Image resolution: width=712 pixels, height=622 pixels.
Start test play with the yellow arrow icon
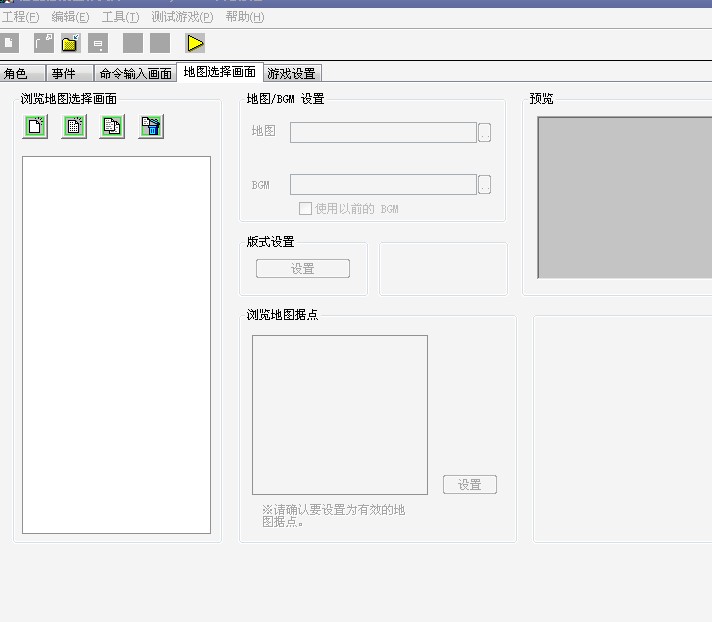[195, 44]
